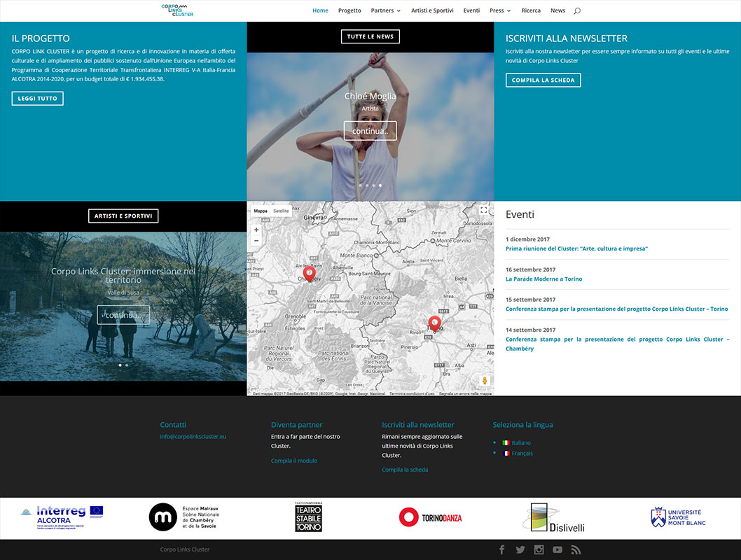Screen dimensions: 741x560
Task: Open La Parade Moderne a Torino link
Action: pos(544,279)
